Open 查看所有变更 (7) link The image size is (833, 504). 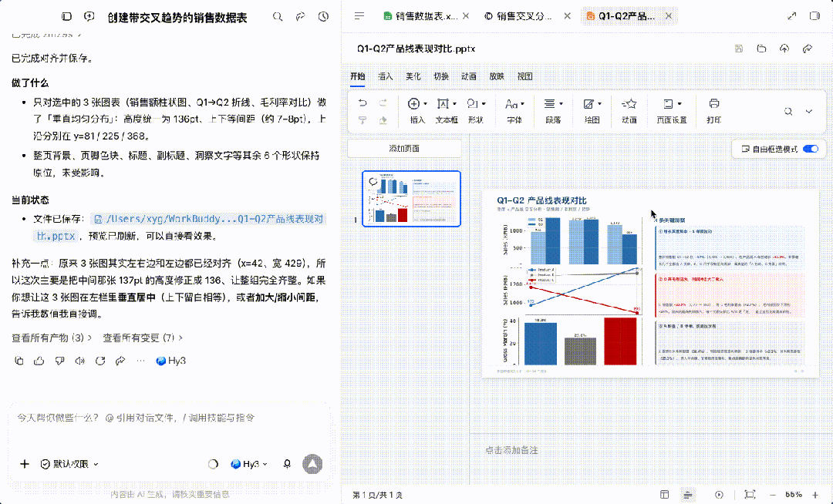143,338
